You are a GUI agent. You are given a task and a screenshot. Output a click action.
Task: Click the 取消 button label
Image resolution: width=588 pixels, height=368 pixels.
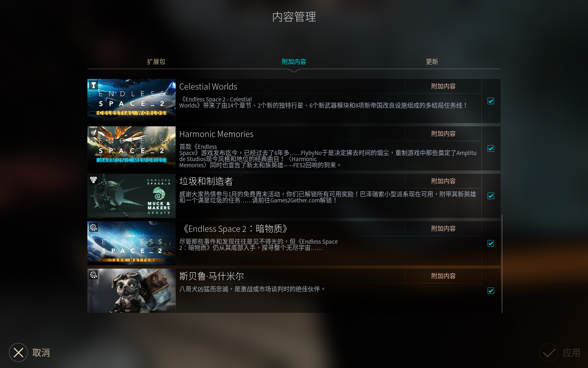pos(41,353)
